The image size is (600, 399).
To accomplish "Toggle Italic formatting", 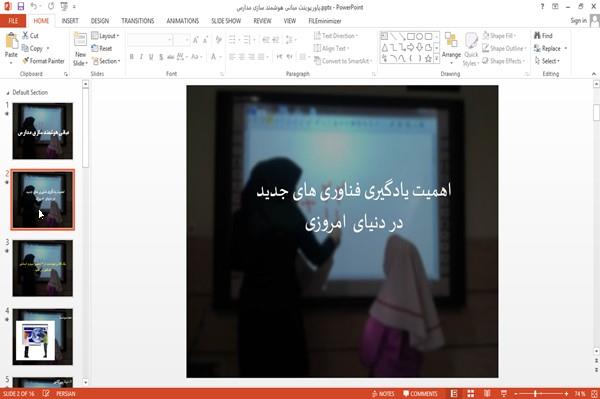I will tap(141, 57).
